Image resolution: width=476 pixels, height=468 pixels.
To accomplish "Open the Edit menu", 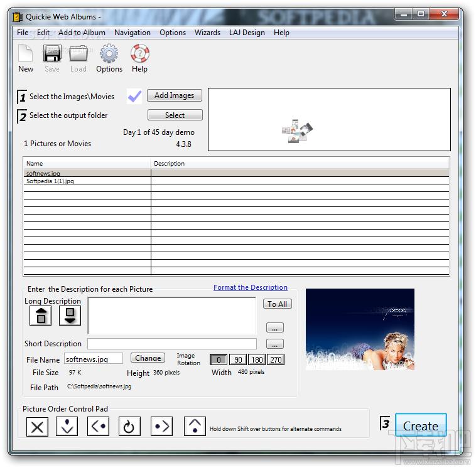I will 43,33.
